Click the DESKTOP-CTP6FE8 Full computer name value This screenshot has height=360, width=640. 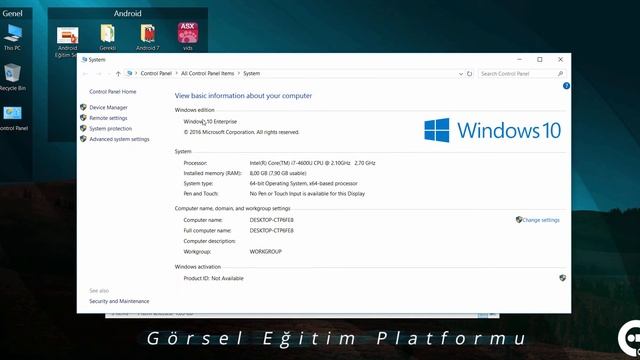click(x=271, y=231)
